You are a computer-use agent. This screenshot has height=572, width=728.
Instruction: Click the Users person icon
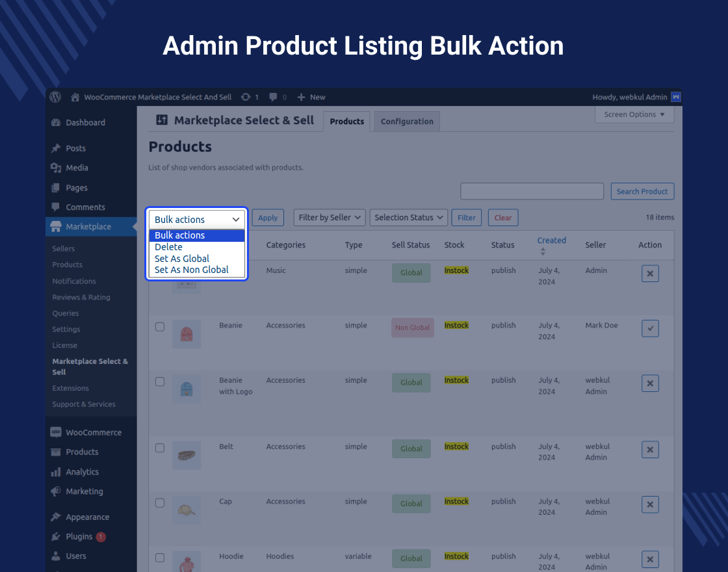(56, 556)
